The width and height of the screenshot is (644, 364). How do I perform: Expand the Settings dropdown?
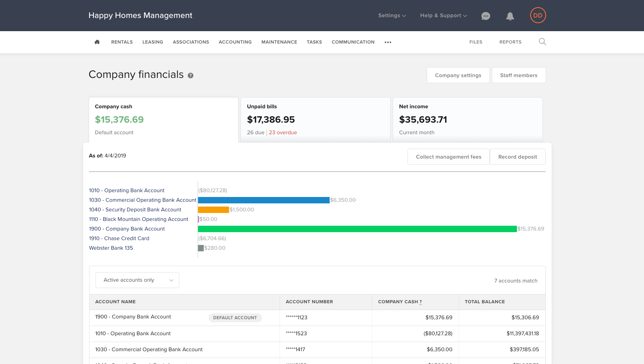tap(392, 16)
